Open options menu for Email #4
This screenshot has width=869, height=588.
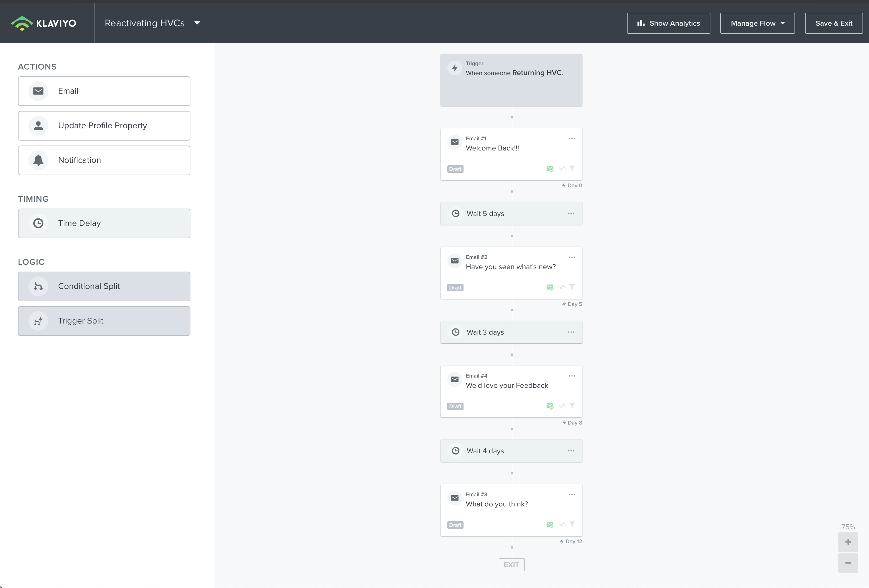(572, 376)
